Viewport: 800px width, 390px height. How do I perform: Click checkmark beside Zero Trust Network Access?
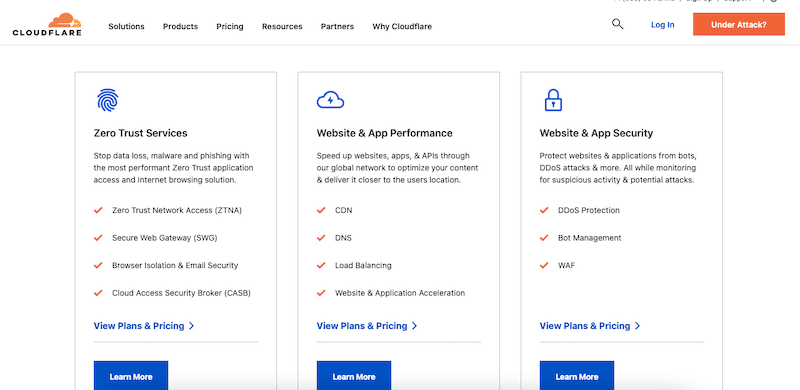tap(98, 210)
